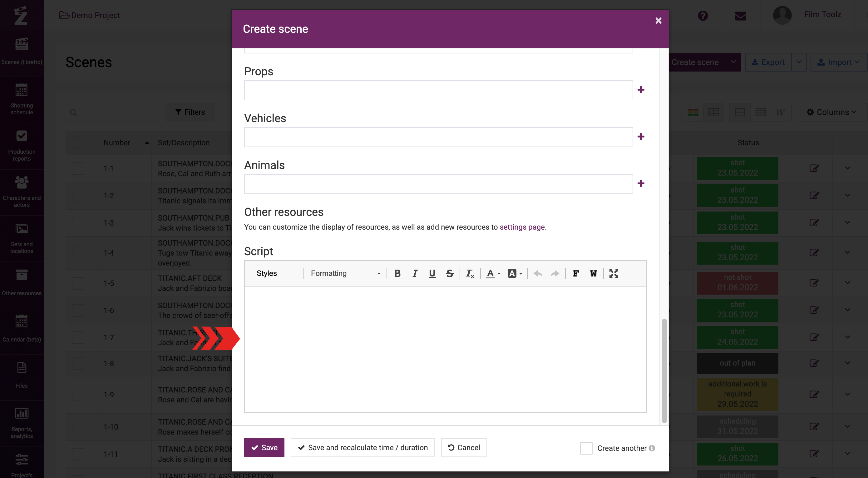Open the Shooting schedule sidebar section

22,99
